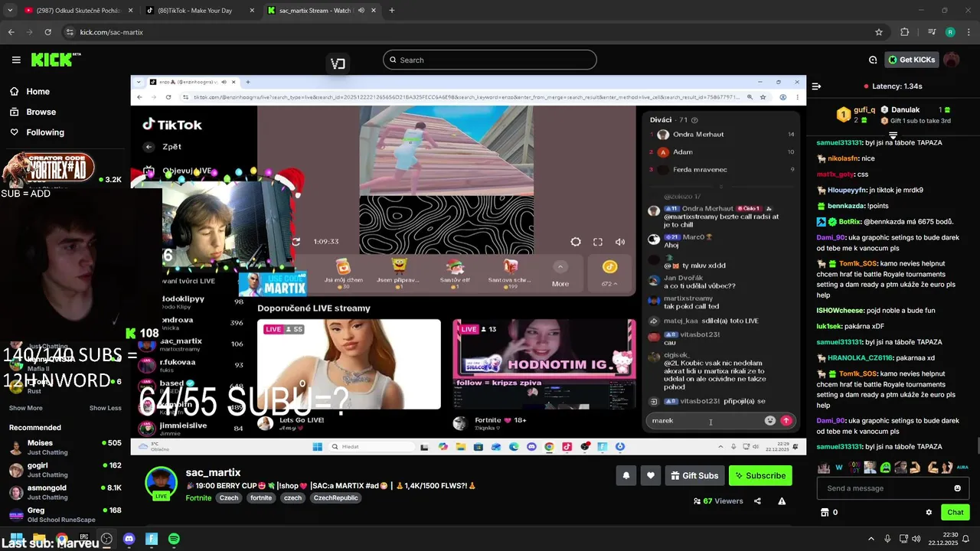Open the tab search dropdown arrow
980x551 pixels.
point(10,11)
